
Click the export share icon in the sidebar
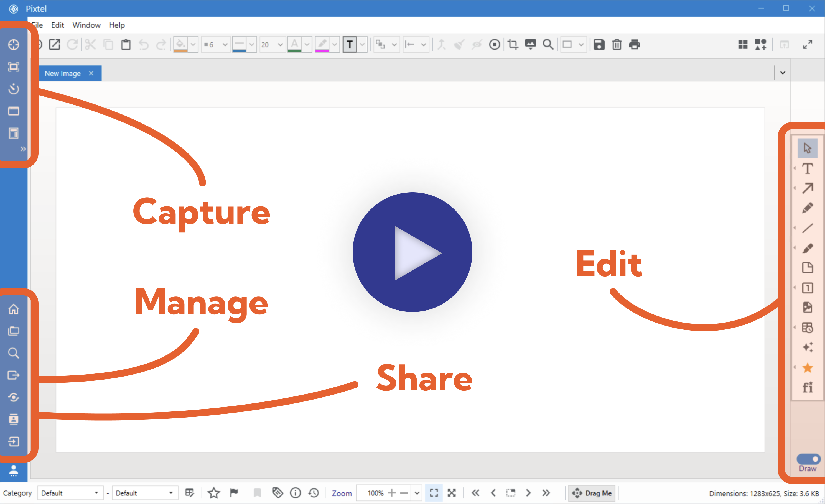coord(13,375)
